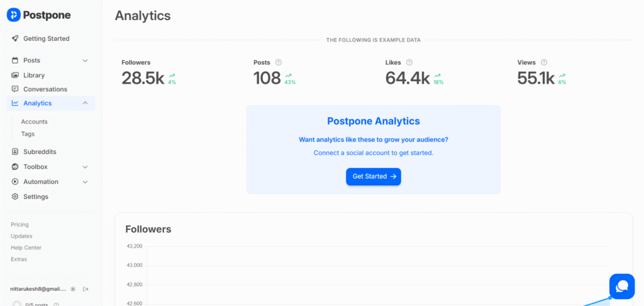Click the Getting Started rocket icon
Screen dimensions: 644x306
15,38
